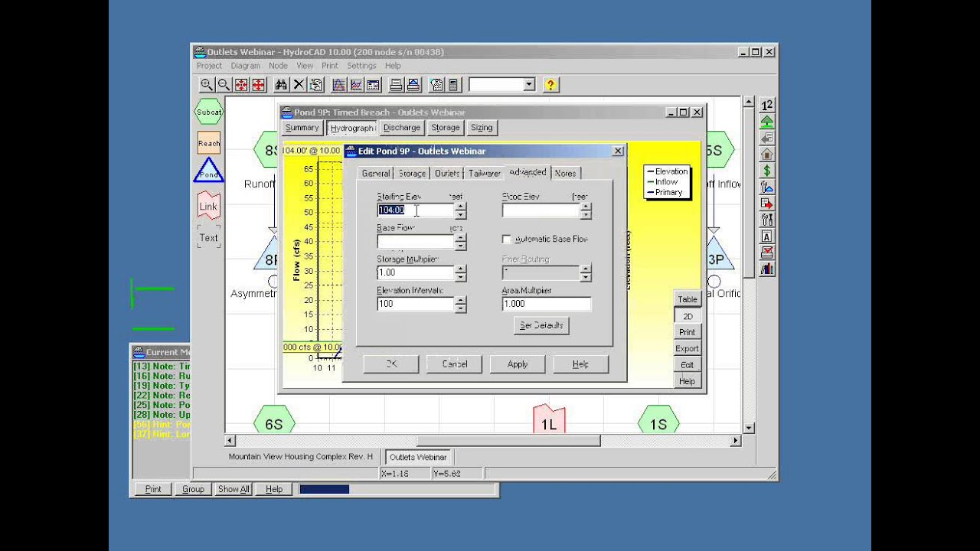Switch to Tailwater tab in Edit Pond dialog

point(484,174)
